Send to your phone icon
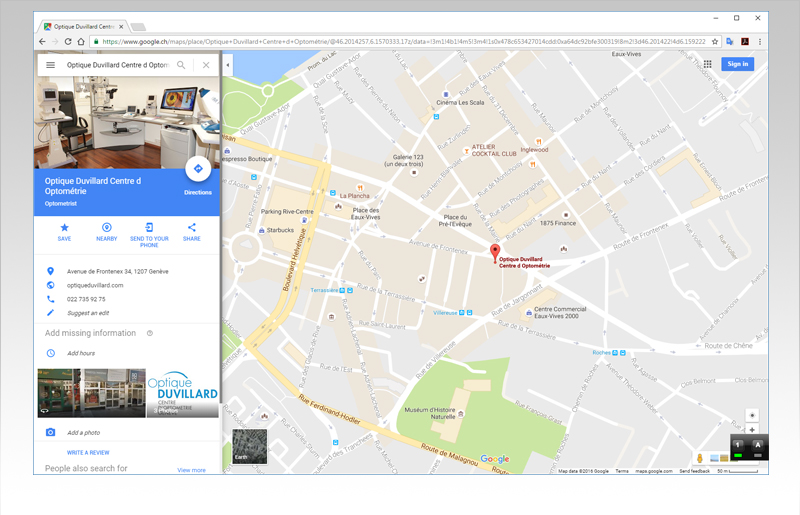 [x=149, y=228]
